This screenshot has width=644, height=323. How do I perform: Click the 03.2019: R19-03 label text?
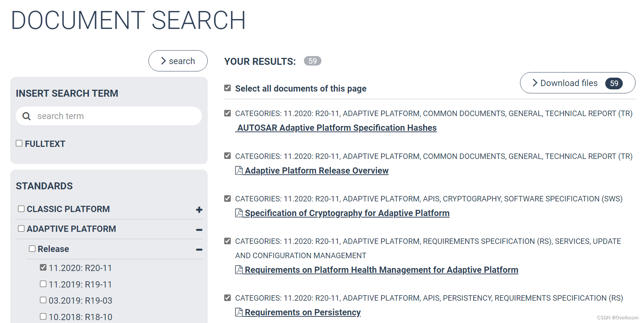(80, 301)
